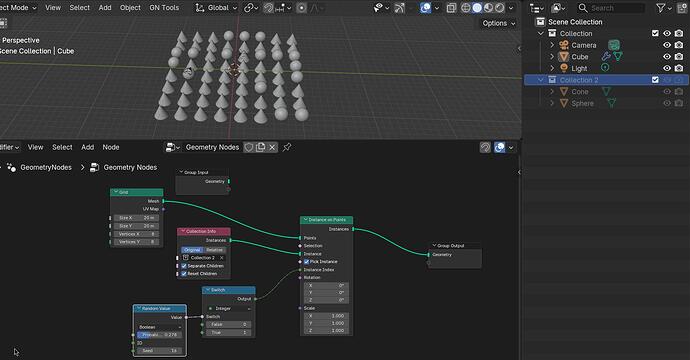Uncheck the Collection exclude checkbox
The image size is (690, 360).
pyautogui.click(x=655, y=33)
